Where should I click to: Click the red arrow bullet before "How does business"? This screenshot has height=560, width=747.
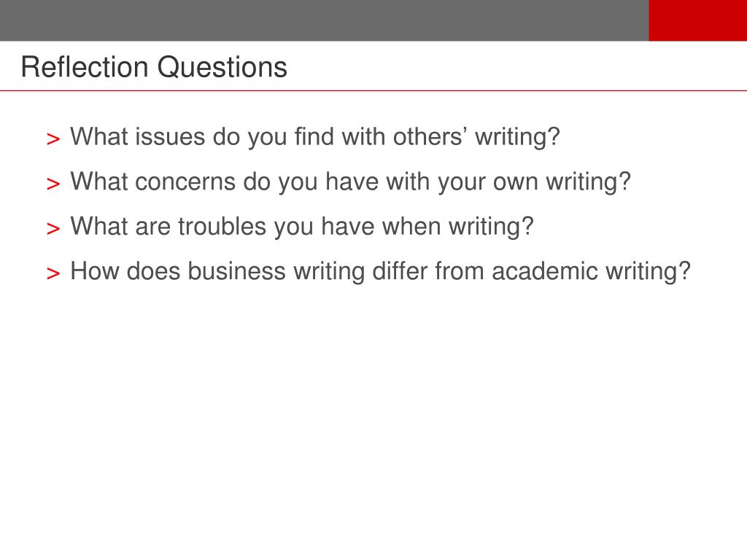(x=53, y=273)
